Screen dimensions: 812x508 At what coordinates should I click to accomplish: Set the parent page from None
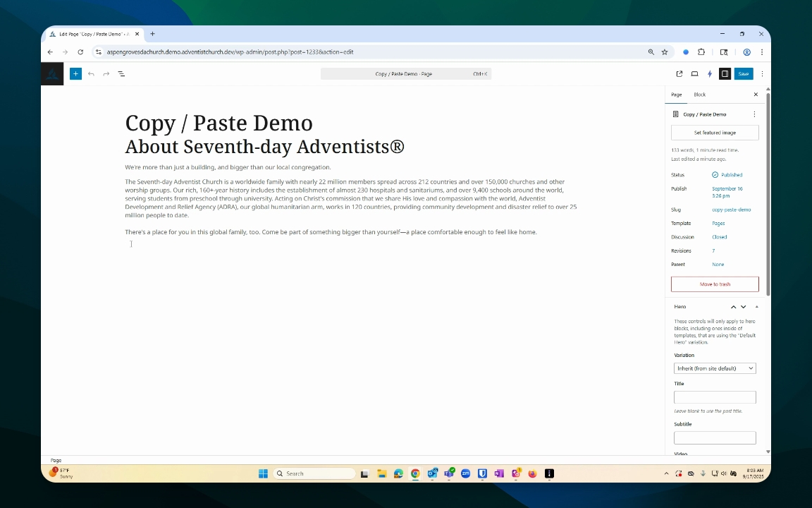point(718,265)
